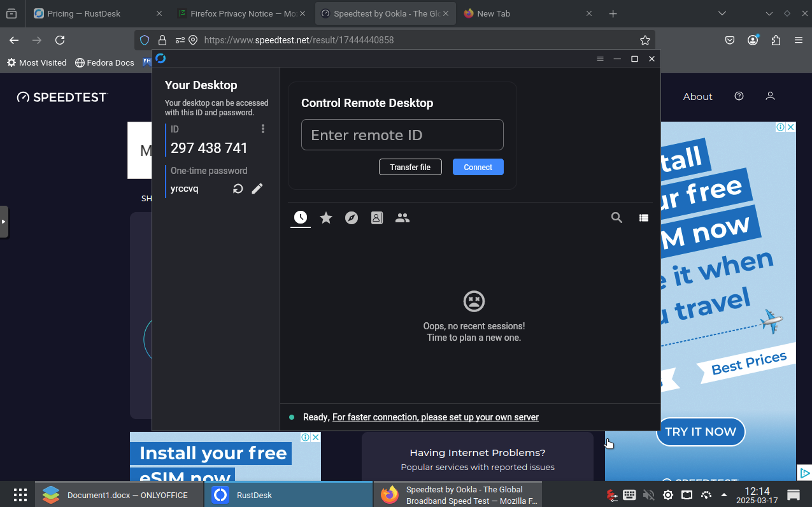Switch to the Speedtest Firefox taskbar entry
The width and height of the screenshot is (812, 507).
[457, 495]
